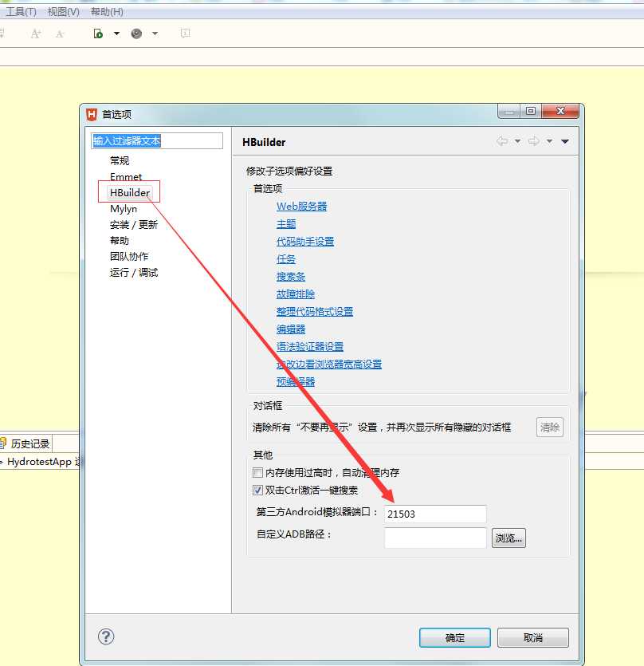644x666 pixels.
Task: Select HBuilder in preferences tree
Action: [130, 193]
